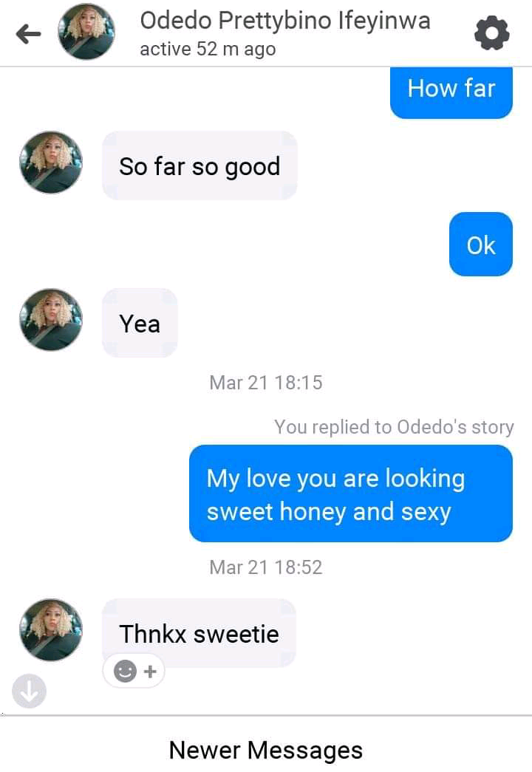Open profile picture in chat header
Image resolution: width=532 pixels, height=772 pixels.
[x=86, y=32]
